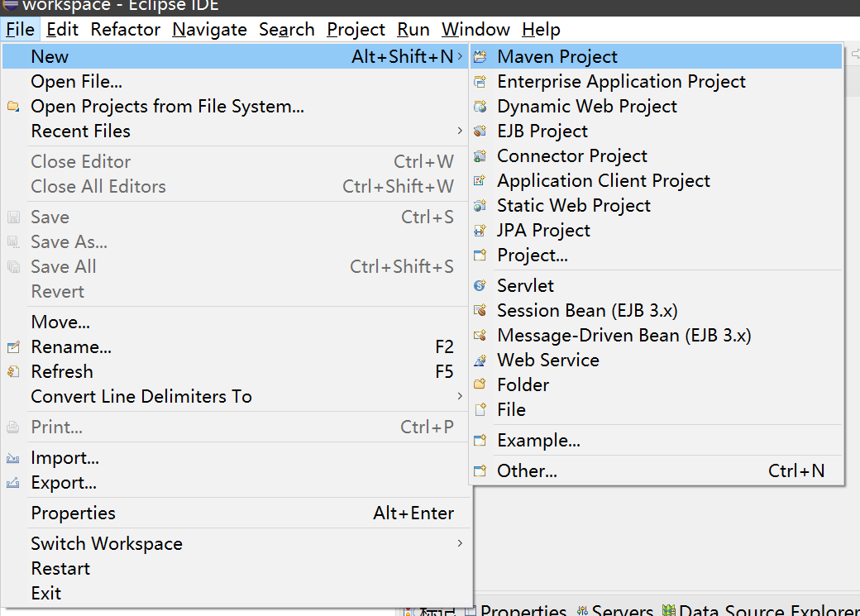This screenshot has width=860, height=616.
Task: Click the Import icon in File menu
Action: point(13,458)
